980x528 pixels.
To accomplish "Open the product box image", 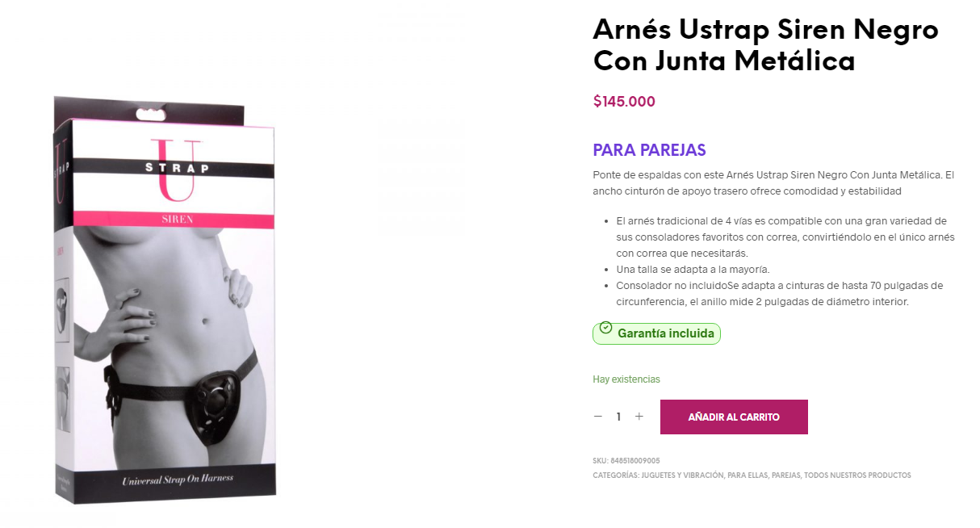I will (165, 299).
